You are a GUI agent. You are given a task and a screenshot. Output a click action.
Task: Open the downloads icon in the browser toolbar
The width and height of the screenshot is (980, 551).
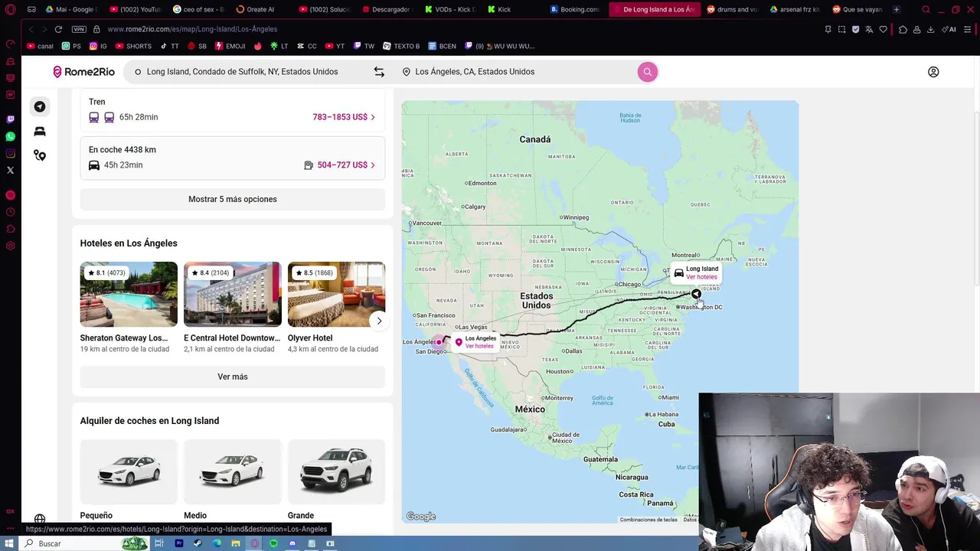[930, 29]
